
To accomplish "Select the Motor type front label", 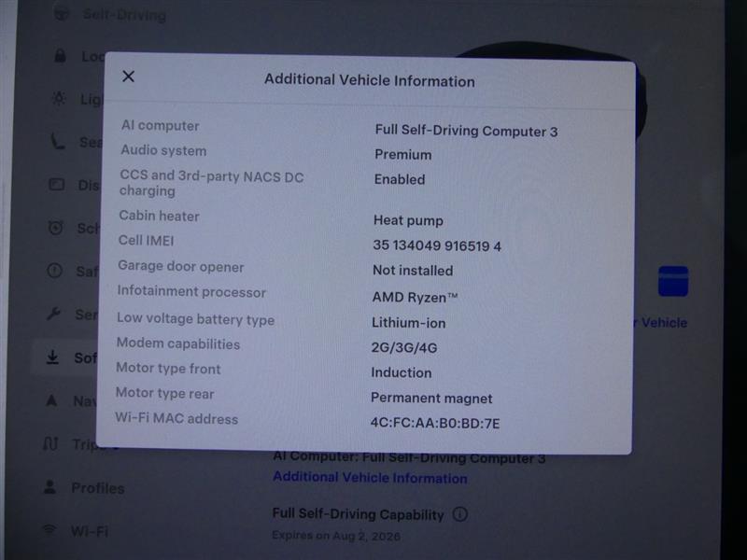I will (168, 368).
